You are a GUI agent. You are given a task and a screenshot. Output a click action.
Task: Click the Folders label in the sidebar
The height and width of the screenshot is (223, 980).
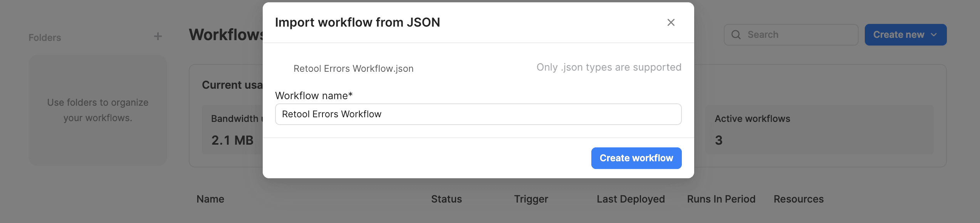pos(44,37)
